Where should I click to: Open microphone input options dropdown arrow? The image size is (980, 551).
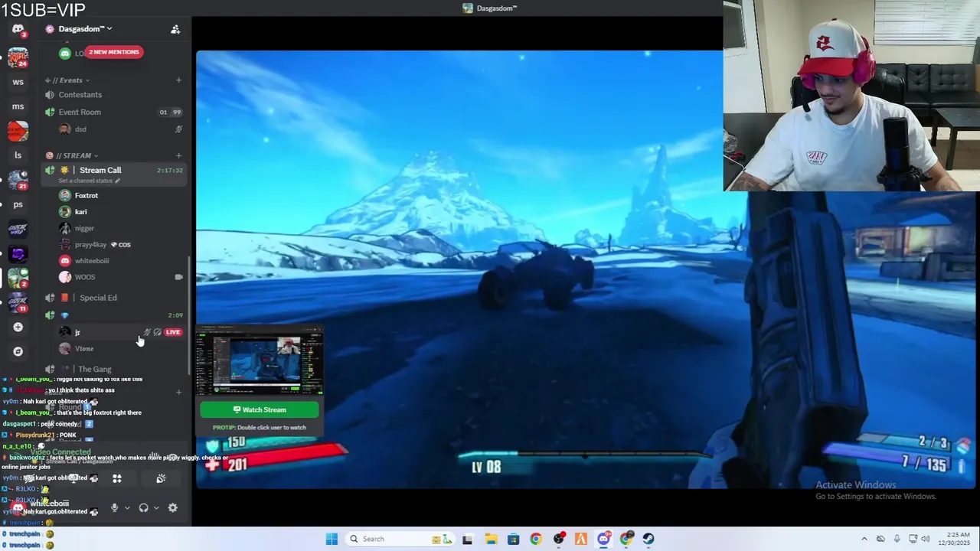127,507
